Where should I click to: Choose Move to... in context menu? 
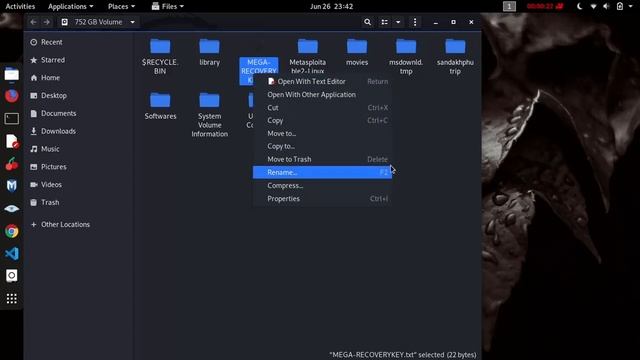[x=322, y=133]
